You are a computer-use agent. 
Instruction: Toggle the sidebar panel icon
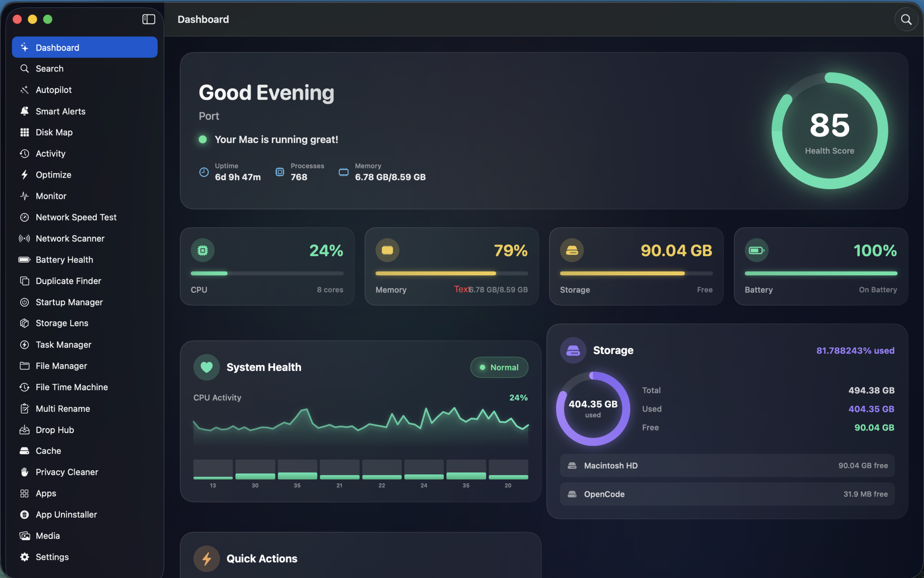pos(149,19)
